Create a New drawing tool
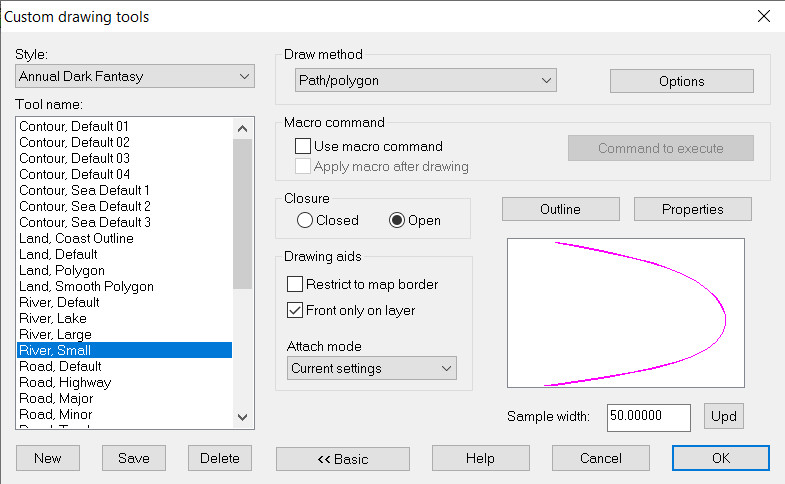Viewport: 785px width, 484px height. click(x=48, y=458)
